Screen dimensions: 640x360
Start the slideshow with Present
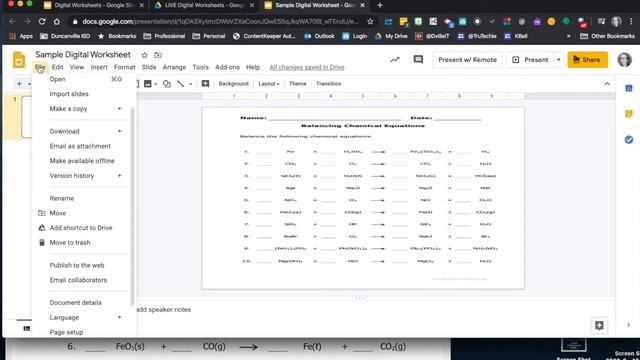pyautogui.click(x=531, y=60)
